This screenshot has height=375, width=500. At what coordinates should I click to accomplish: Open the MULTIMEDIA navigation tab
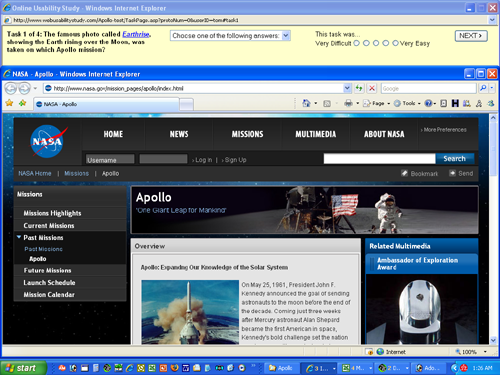tap(316, 134)
